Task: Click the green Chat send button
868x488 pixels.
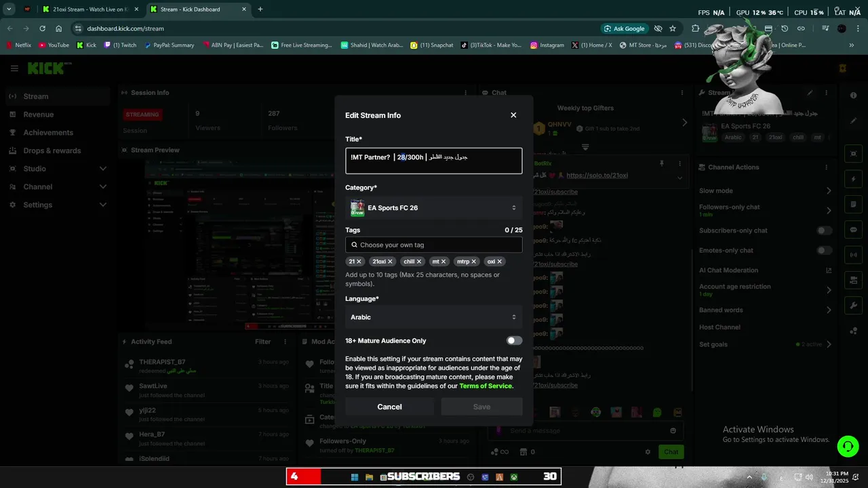Action: 671,452
